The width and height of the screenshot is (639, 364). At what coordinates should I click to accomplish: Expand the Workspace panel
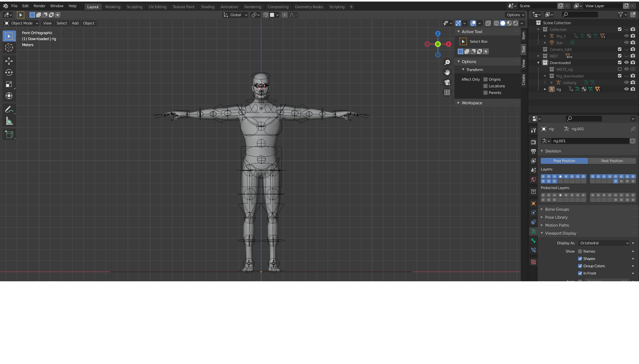click(x=458, y=103)
